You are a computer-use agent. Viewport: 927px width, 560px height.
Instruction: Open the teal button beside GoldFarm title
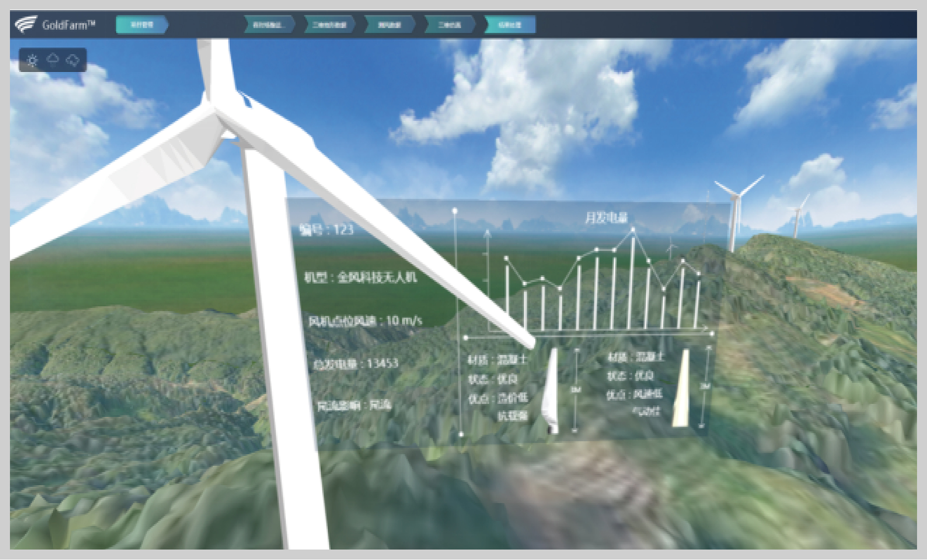click(141, 24)
